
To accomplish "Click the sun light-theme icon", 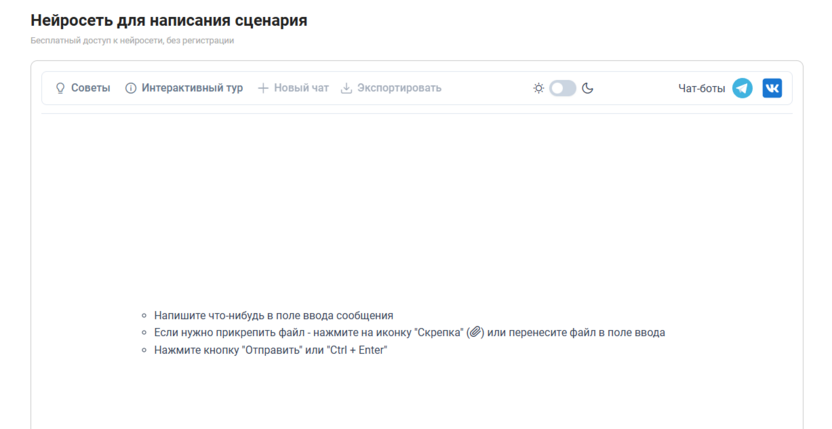I will pos(539,88).
